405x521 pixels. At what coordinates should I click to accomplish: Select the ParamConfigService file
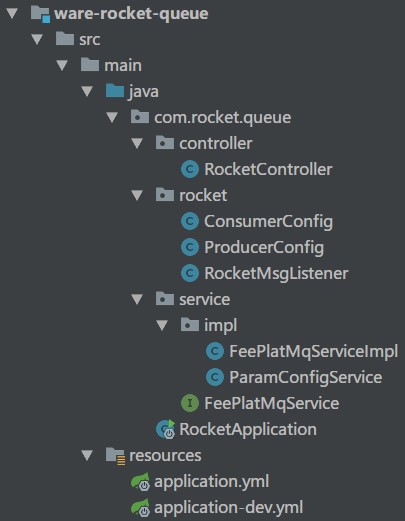click(306, 378)
